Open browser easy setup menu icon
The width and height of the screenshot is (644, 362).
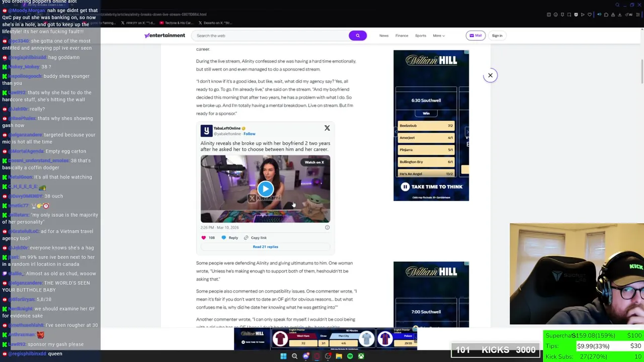point(638,15)
